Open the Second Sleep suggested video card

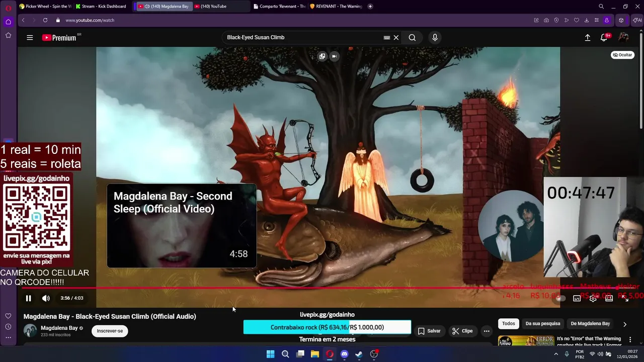tap(182, 226)
